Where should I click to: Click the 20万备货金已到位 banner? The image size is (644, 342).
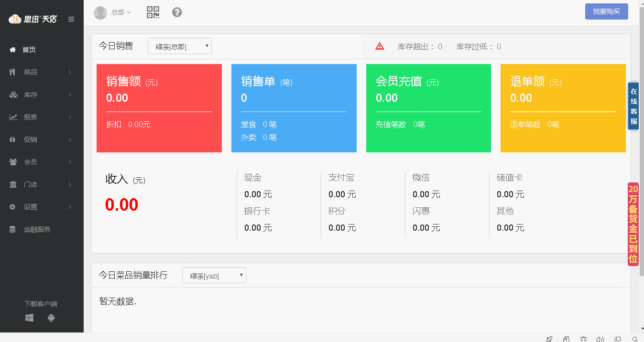[x=633, y=224]
